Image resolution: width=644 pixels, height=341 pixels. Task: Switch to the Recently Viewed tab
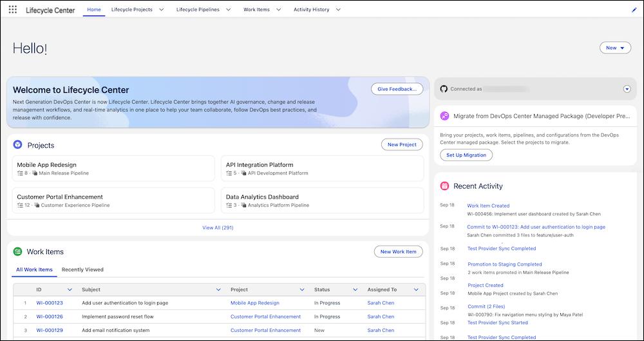82,270
